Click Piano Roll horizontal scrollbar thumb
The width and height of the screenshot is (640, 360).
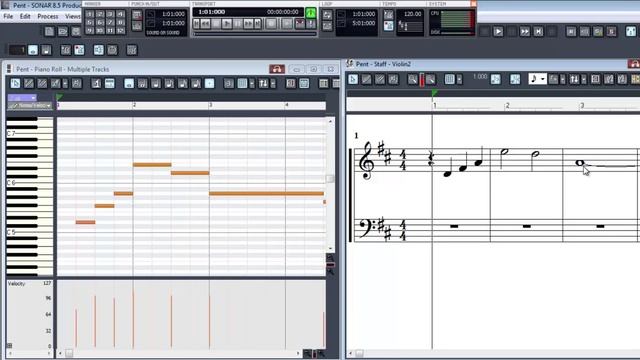tap(69, 353)
